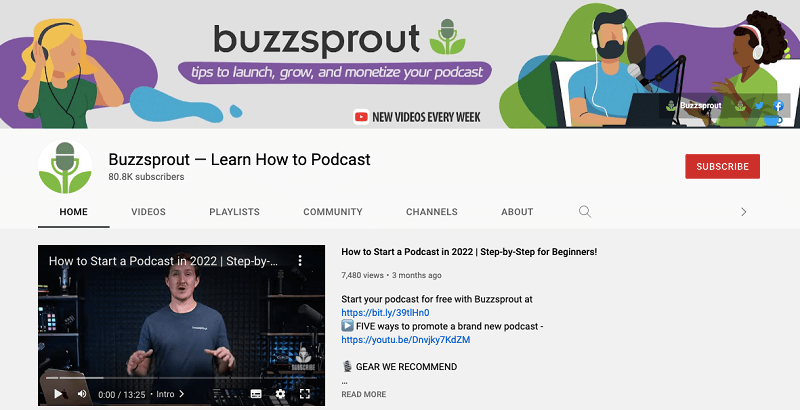
Task: Click the GEAR WE RECOMMEND text
Action: click(x=406, y=367)
